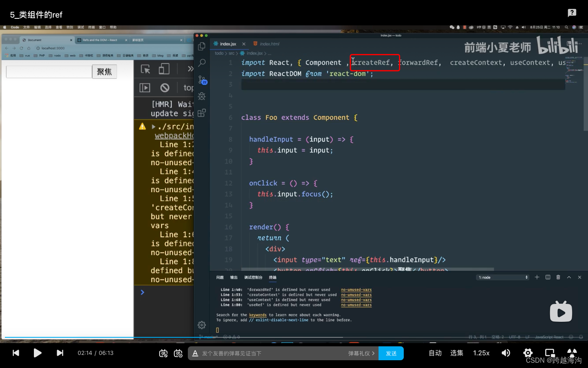The image size is (588, 368).
Task: Click 'src' in the editor breadcrumb
Action: [x=232, y=53]
